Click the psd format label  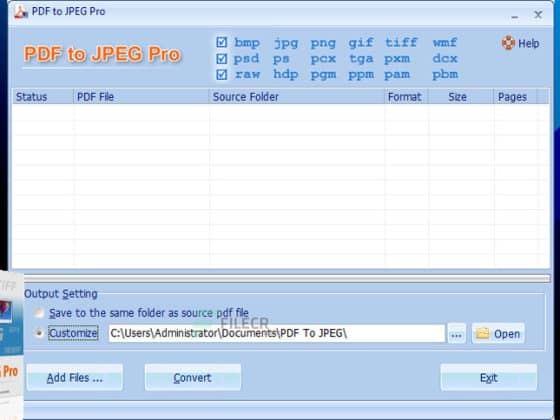[246, 59]
